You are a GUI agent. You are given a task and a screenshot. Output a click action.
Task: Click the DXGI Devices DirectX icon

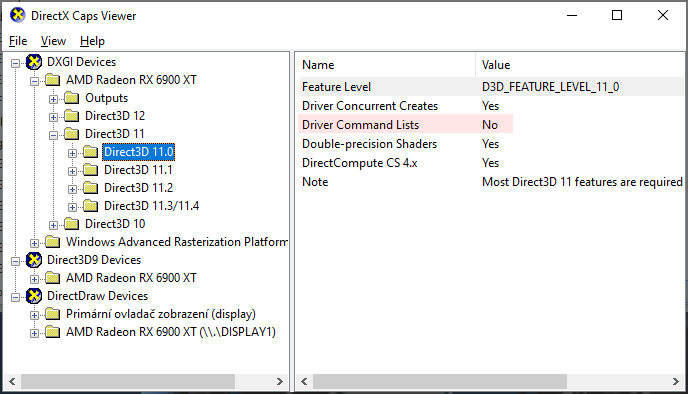34,62
